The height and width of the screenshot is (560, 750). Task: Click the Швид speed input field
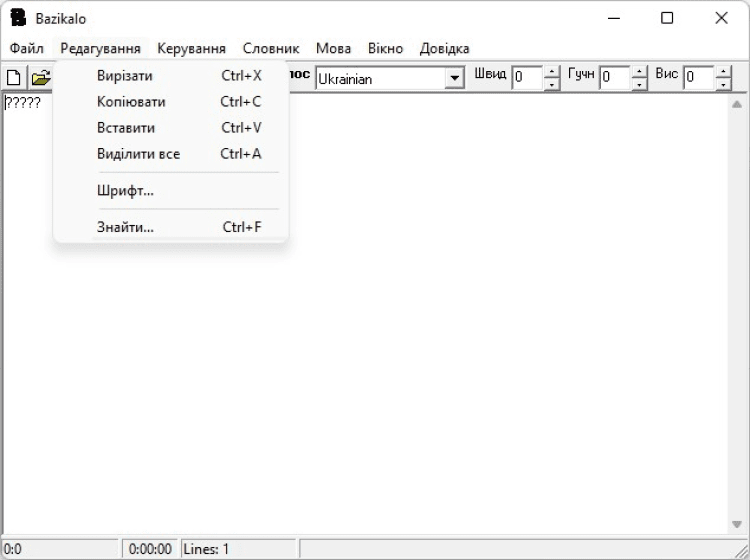[528, 77]
